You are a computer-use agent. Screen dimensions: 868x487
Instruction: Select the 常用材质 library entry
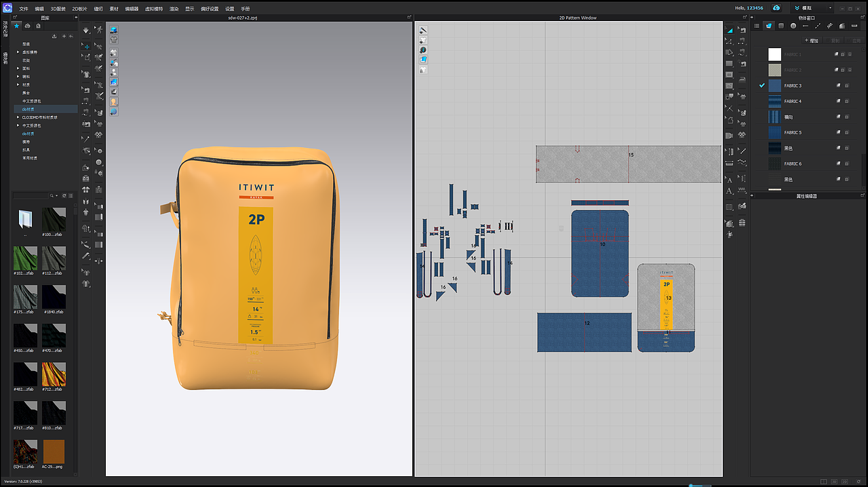pyautogui.click(x=28, y=157)
